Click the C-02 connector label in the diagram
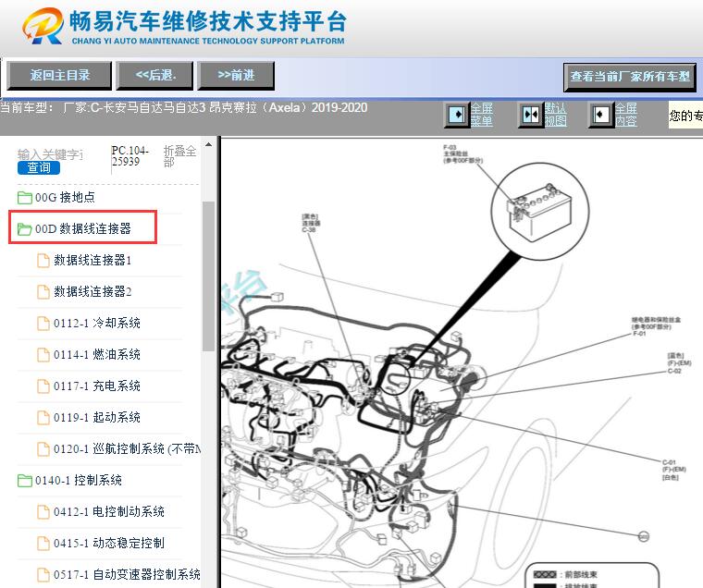Viewport: 703px width, 588px height. [x=679, y=363]
